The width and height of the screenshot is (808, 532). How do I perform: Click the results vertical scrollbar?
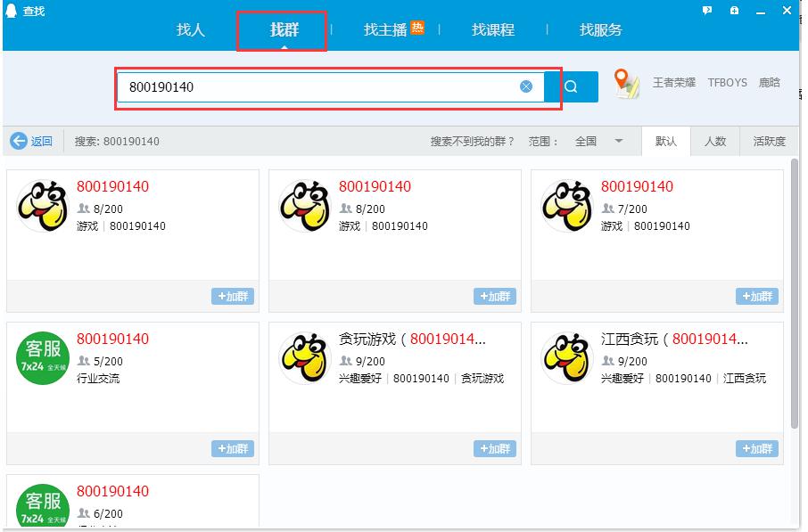(795, 293)
